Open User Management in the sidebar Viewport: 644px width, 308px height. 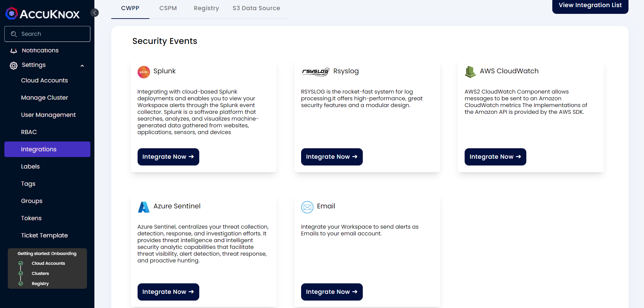[x=48, y=115]
